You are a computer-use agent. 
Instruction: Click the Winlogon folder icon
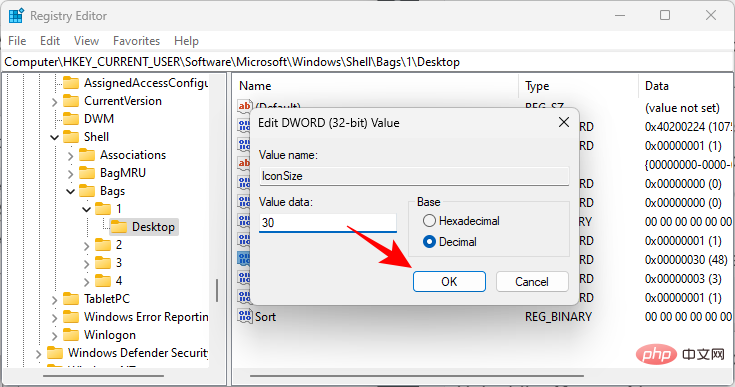pyautogui.click(x=71, y=335)
